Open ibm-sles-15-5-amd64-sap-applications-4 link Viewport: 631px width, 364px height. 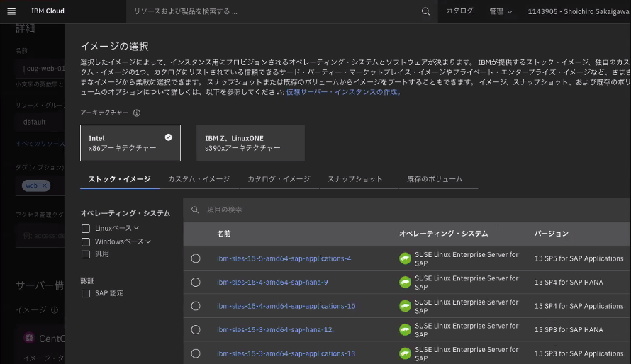point(284,258)
